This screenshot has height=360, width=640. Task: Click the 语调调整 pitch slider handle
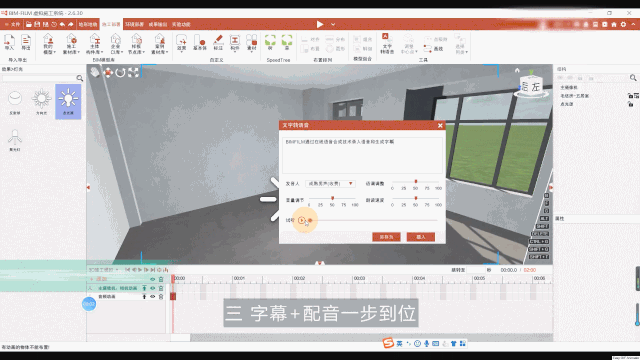point(416,181)
